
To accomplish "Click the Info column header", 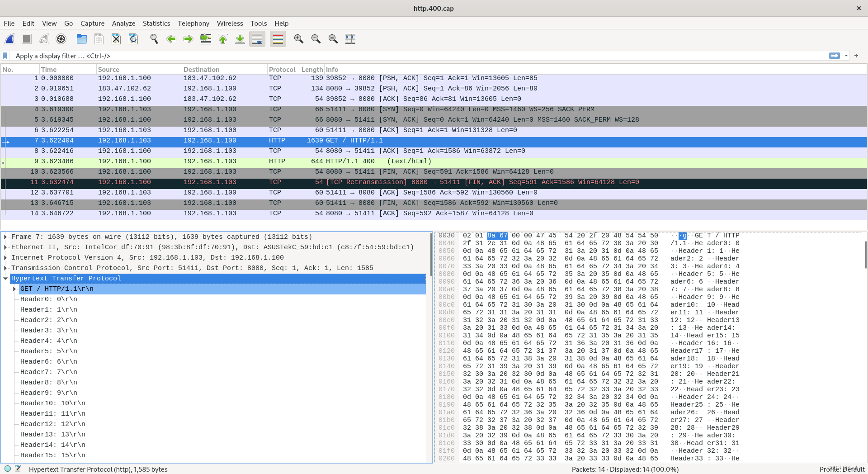I will point(595,69).
